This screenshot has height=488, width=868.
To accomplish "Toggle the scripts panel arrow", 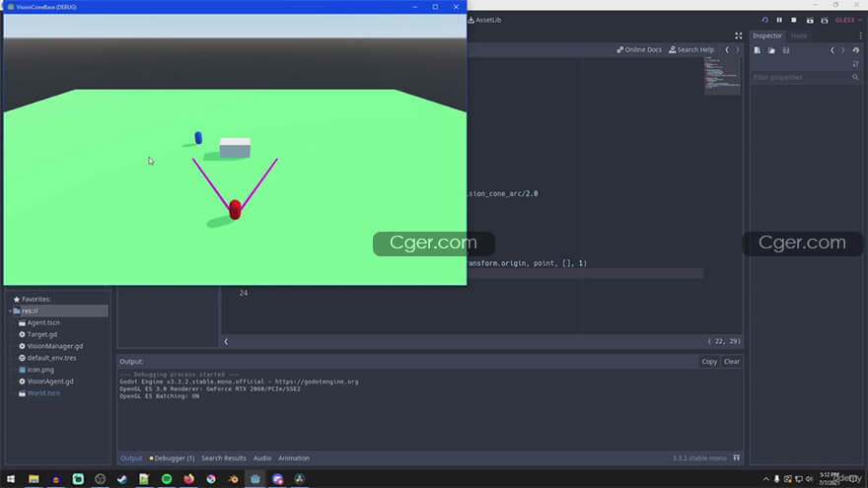I will click(x=226, y=341).
